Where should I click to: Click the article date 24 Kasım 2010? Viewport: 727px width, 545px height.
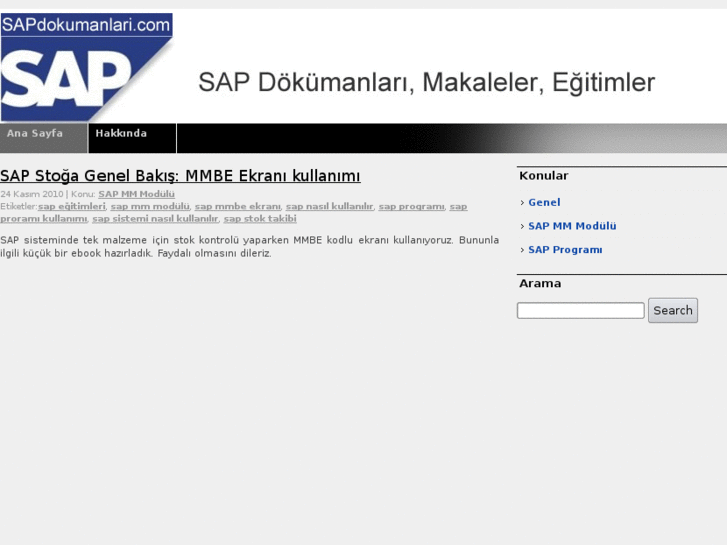tap(32, 194)
